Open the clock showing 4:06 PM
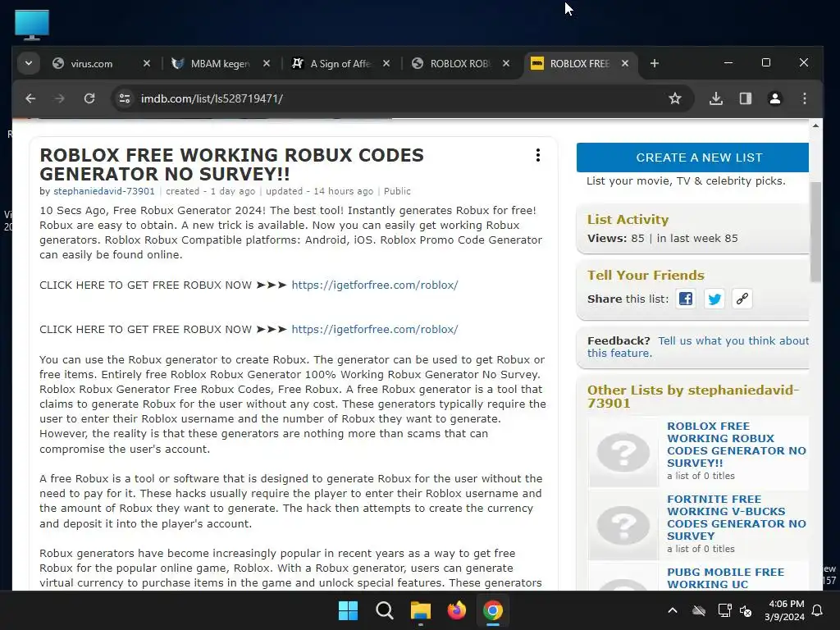 (784, 610)
